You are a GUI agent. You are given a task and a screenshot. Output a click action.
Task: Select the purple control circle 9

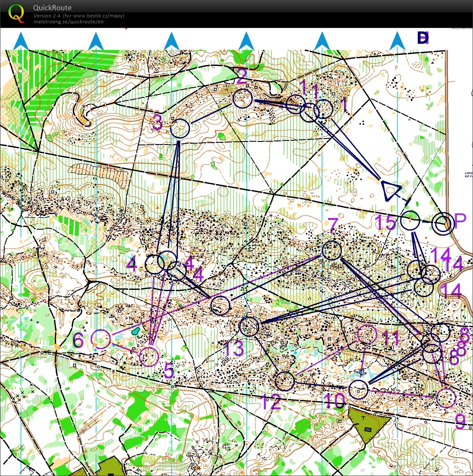(x=446, y=398)
